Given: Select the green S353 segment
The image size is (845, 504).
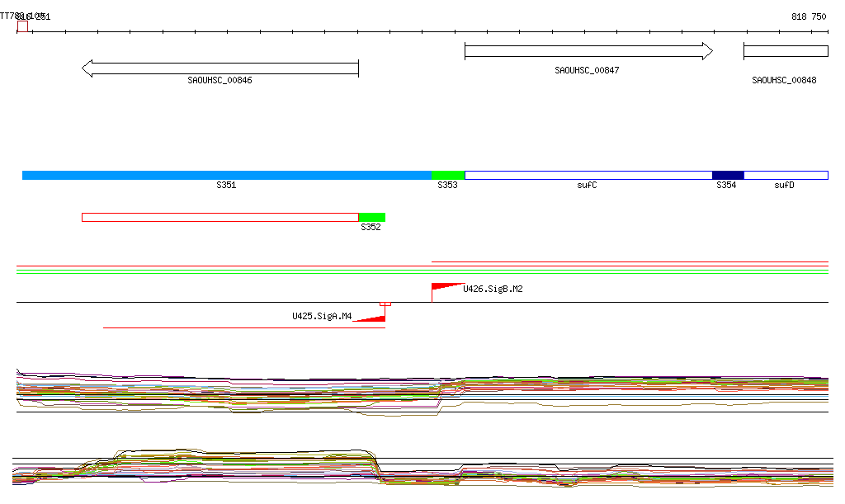Looking at the screenshot, I should pos(448,175).
